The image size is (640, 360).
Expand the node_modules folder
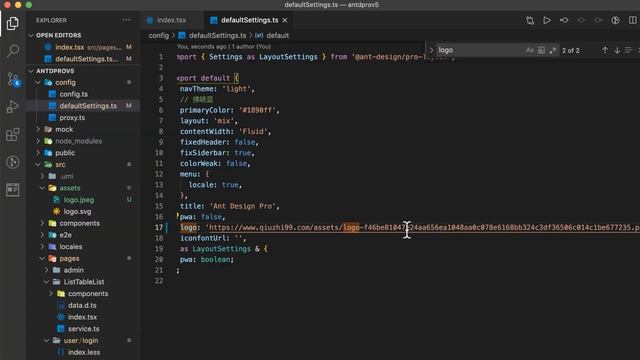(x=38, y=141)
